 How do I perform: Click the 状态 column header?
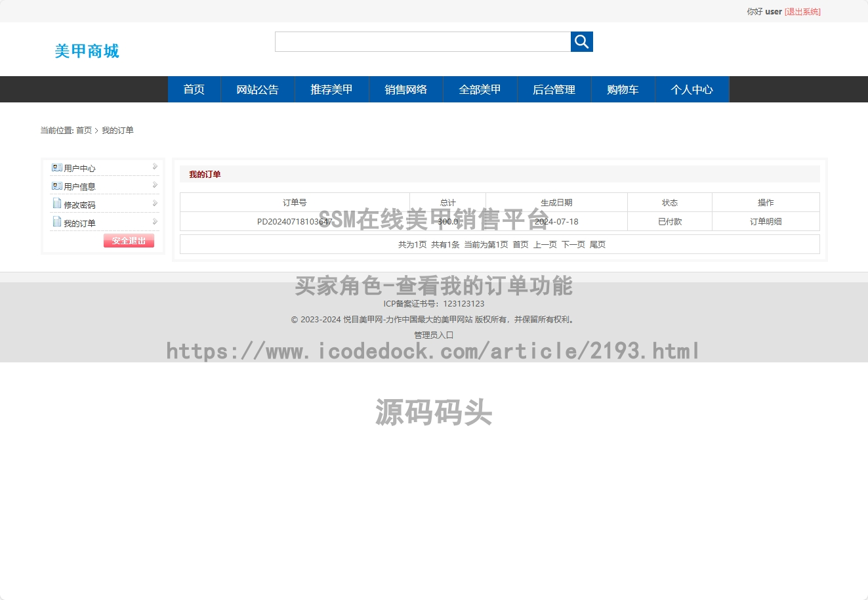(x=670, y=203)
